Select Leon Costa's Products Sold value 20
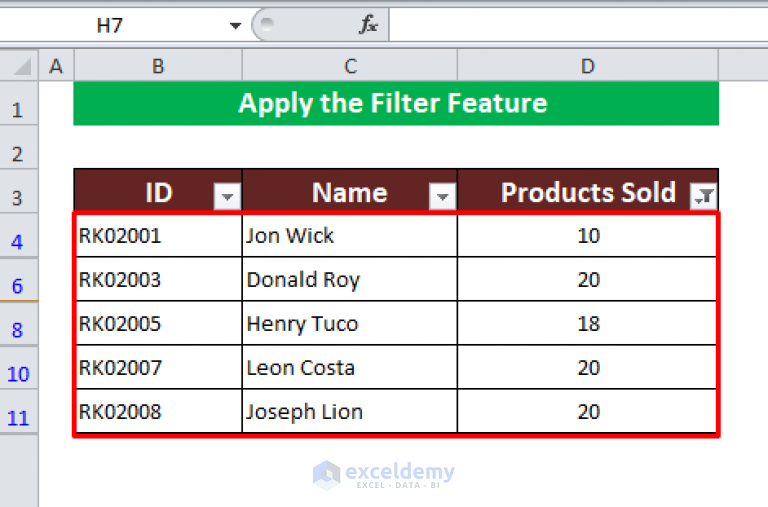This screenshot has width=768, height=507. [588, 367]
